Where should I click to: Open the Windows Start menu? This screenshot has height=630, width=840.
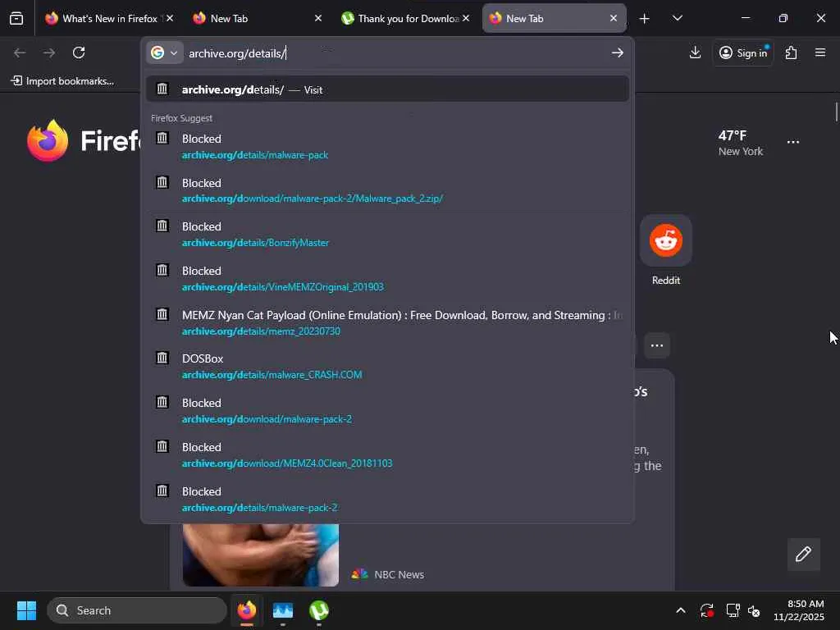tap(26, 610)
